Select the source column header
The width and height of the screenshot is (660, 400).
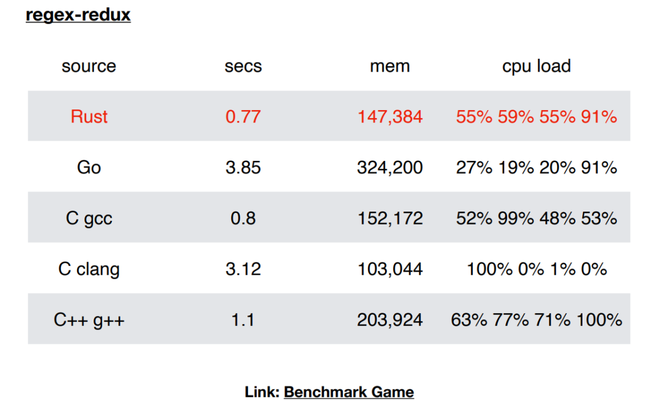(x=89, y=66)
